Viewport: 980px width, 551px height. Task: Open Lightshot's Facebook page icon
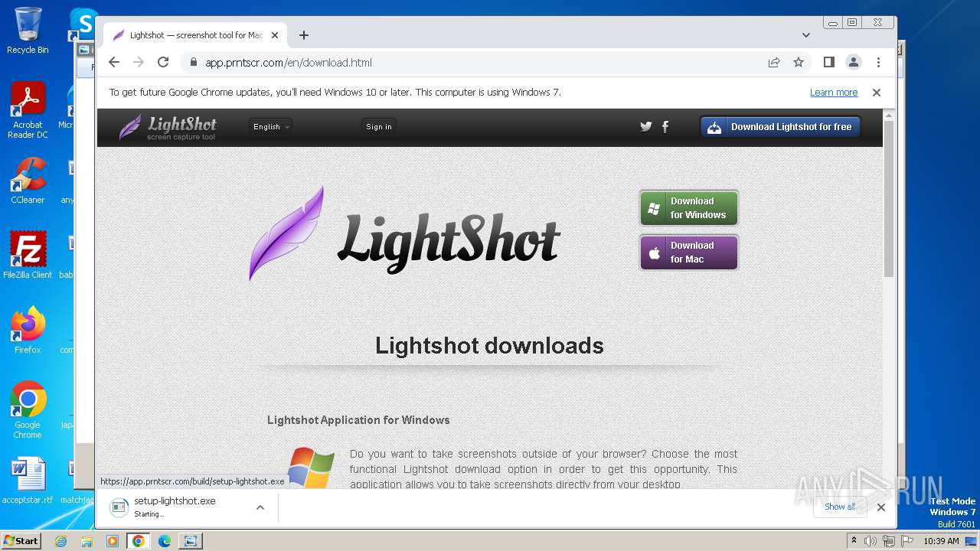click(x=665, y=127)
